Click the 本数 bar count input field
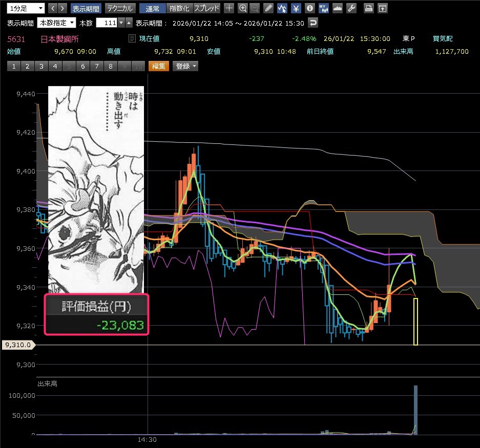This screenshot has width=480, height=448. [x=107, y=23]
